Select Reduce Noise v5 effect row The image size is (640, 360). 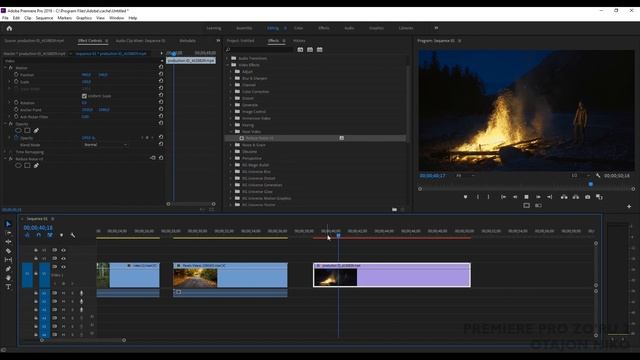[x=315, y=138]
